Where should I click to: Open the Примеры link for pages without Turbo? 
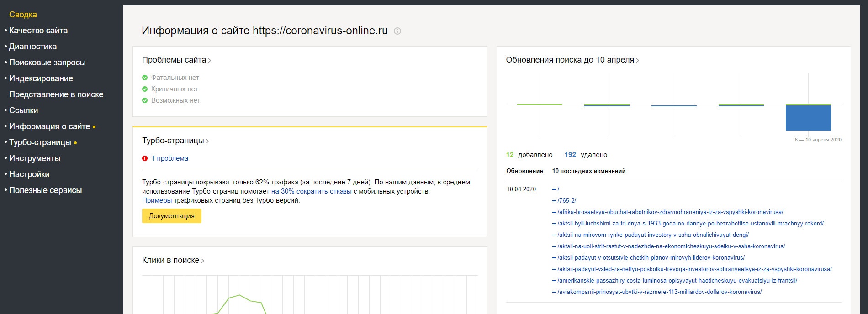click(x=157, y=200)
